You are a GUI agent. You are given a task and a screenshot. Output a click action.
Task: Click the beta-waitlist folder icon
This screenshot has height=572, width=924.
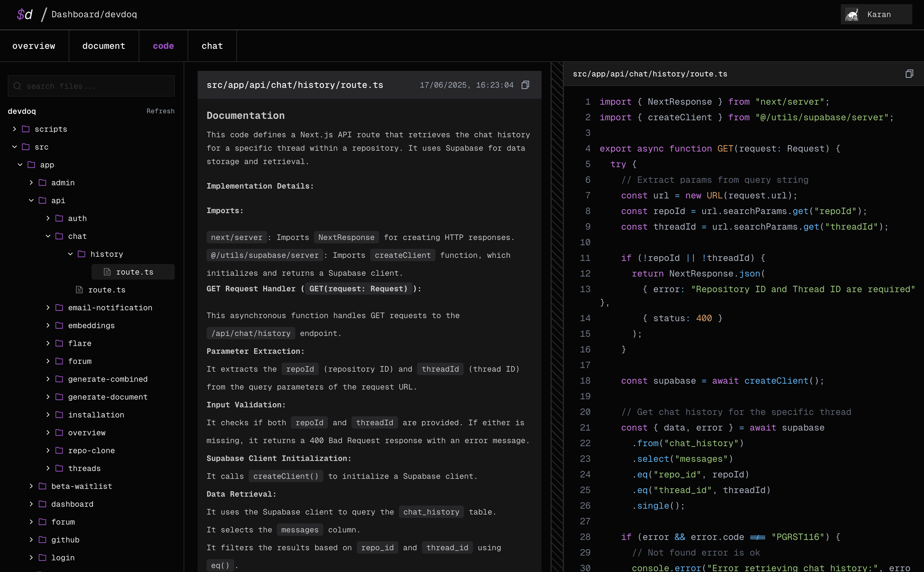[x=42, y=486]
